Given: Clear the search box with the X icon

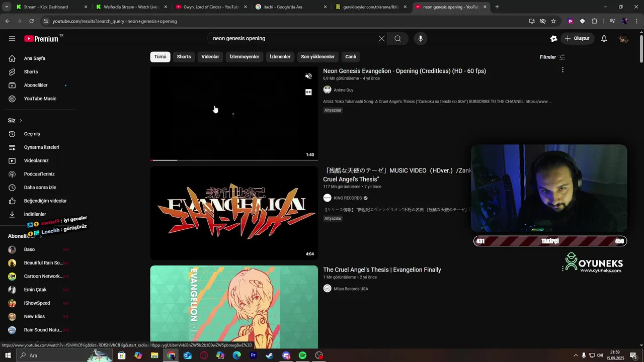Looking at the screenshot, I should 382,38.
